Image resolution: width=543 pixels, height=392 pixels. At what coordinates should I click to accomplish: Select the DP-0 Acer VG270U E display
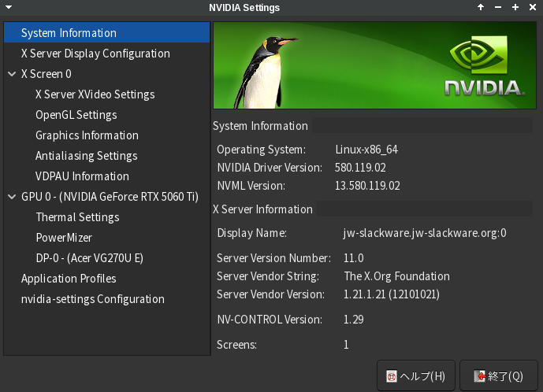pyautogui.click(x=89, y=258)
